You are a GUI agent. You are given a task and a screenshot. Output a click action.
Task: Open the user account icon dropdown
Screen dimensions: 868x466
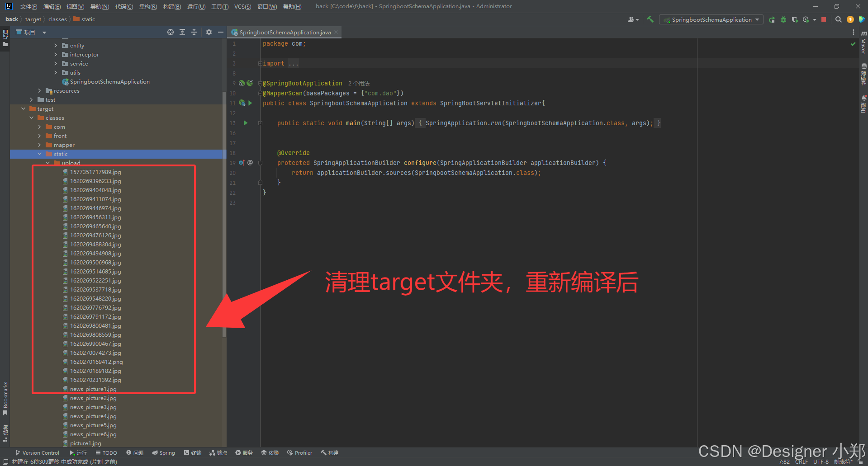pyautogui.click(x=633, y=19)
